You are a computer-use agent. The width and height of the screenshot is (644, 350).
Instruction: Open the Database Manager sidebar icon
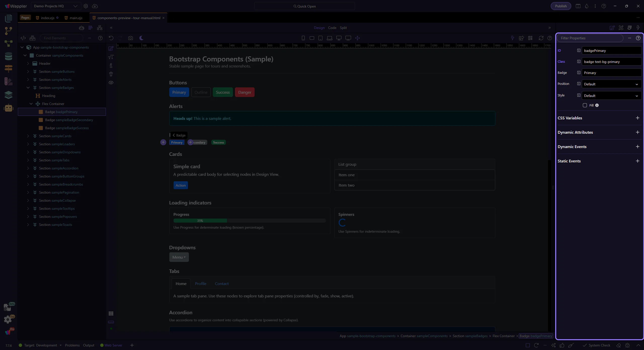[9, 56]
